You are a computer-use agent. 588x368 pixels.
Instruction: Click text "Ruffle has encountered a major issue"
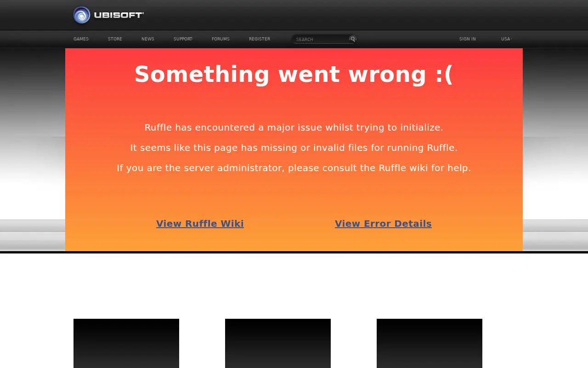233,127
